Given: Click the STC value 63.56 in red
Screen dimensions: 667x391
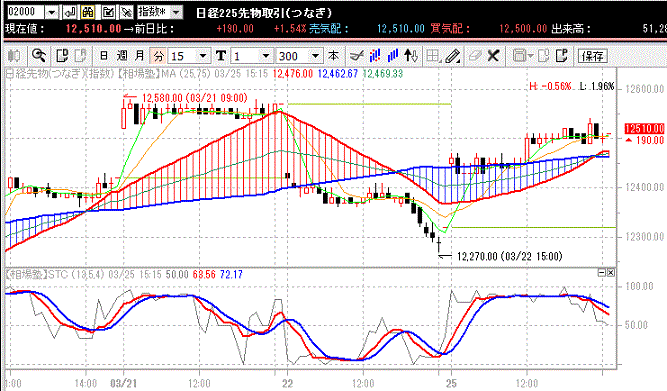Looking at the screenshot, I should 204,274.
